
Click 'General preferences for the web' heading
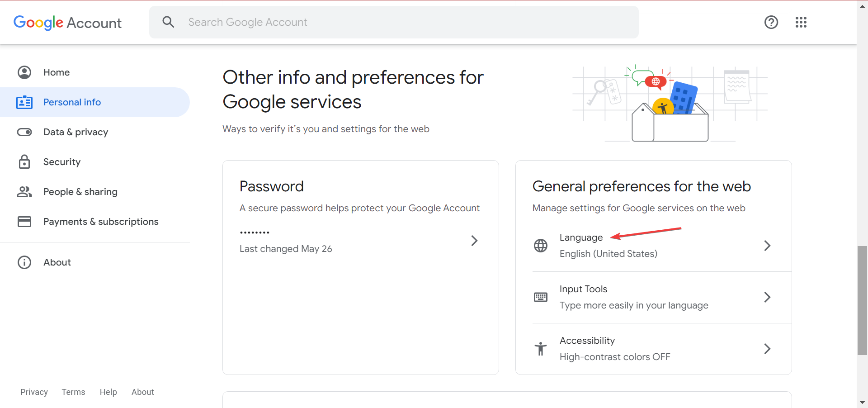pos(642,186)
